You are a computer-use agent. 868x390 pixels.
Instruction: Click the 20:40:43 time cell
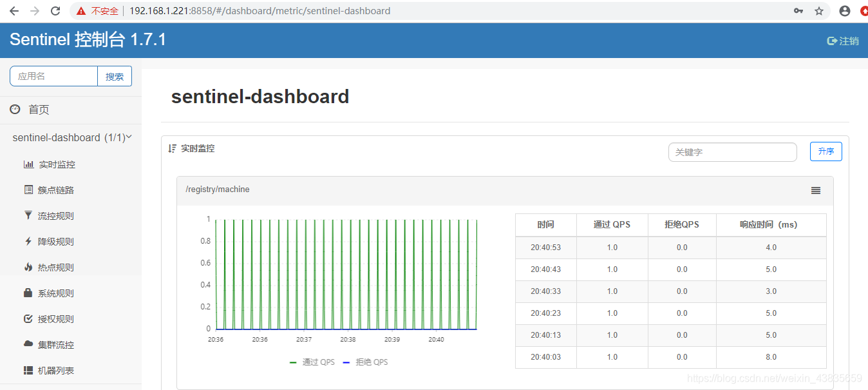point(546,269)
